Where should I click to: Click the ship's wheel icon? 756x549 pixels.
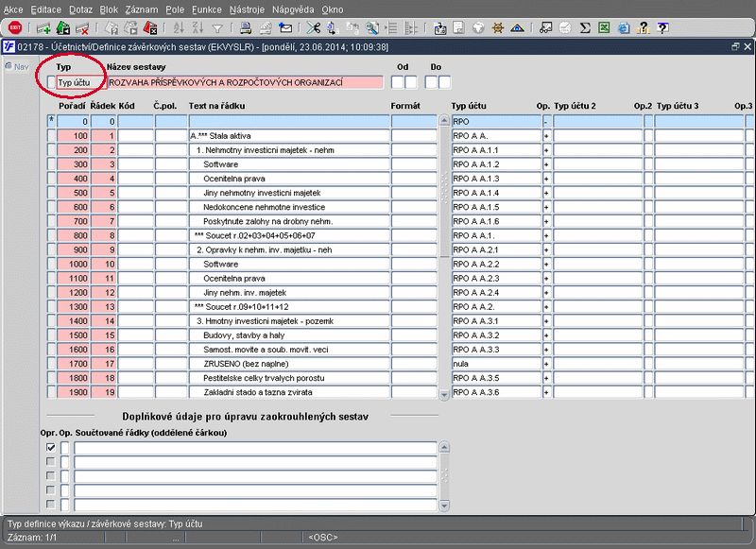(x=497, y=28)
